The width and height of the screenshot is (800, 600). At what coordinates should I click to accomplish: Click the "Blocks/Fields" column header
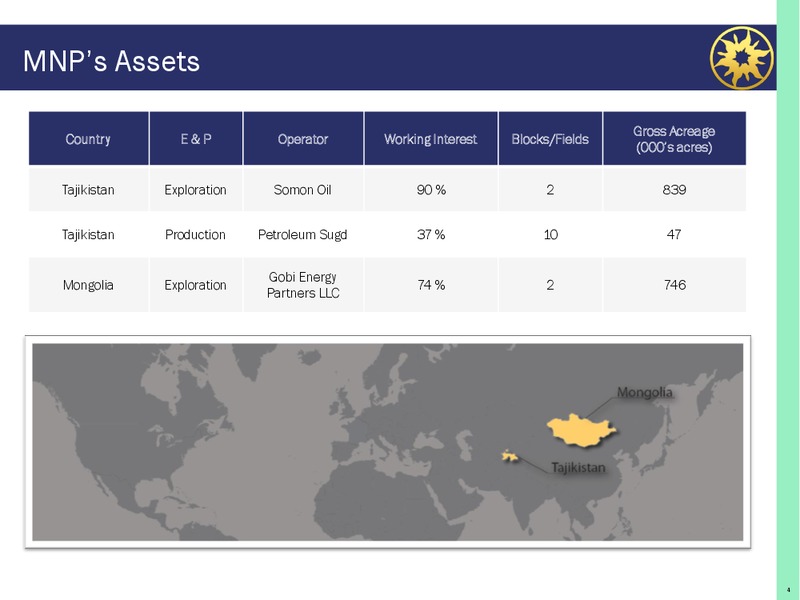(550, 139)
